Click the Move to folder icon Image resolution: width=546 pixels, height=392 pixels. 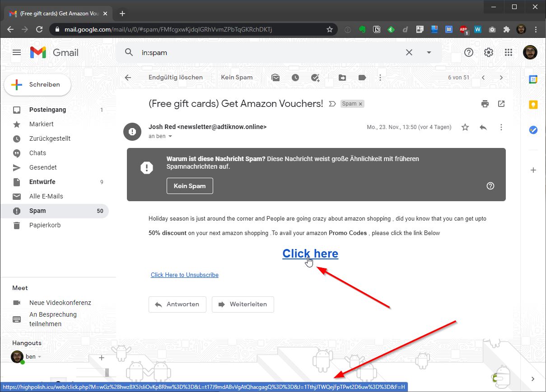[x=342, y=78]
